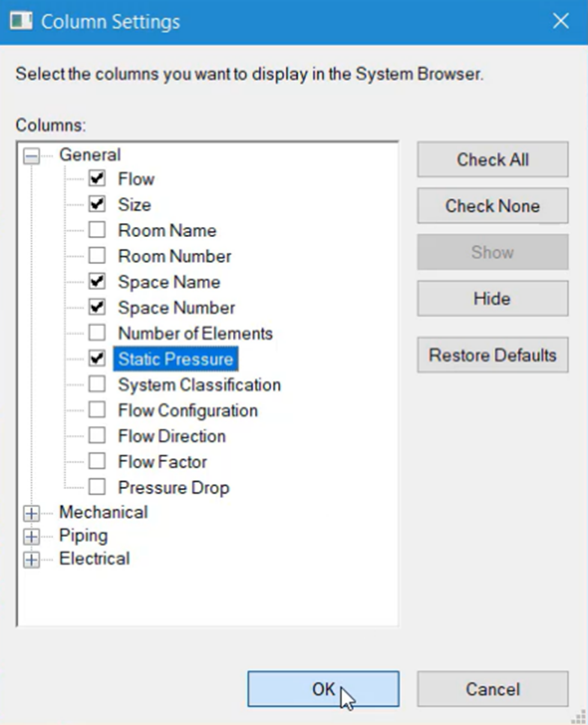This screenshot has height=725, width=588.
Task: Select the Flow Configuration label
Action: click(x=187, y=411)
